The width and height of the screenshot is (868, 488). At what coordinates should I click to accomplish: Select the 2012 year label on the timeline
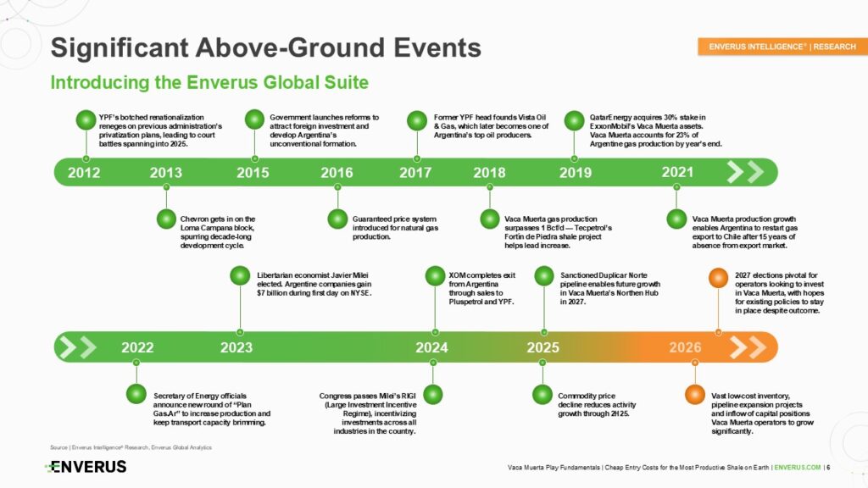pos(84,173)
